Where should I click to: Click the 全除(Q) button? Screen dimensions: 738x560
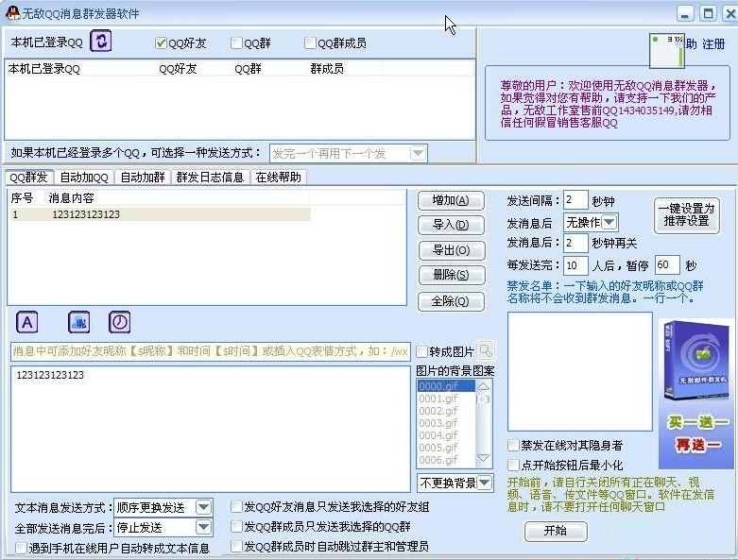pos(451,301)
